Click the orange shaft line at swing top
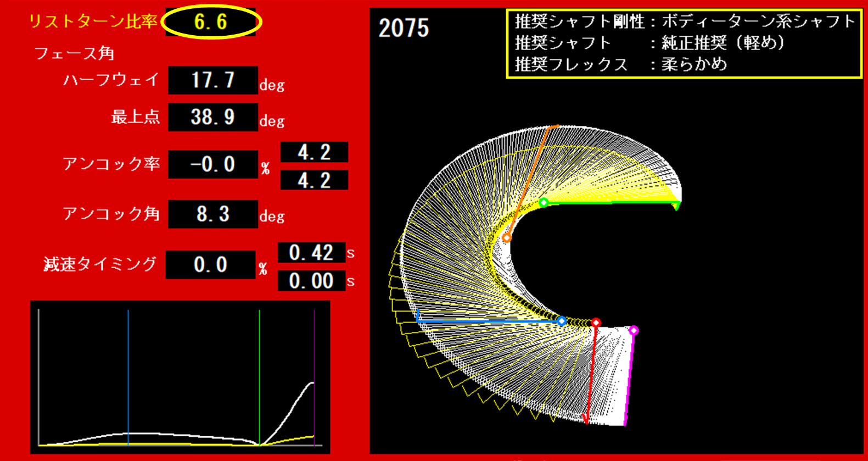 point(531,184)
